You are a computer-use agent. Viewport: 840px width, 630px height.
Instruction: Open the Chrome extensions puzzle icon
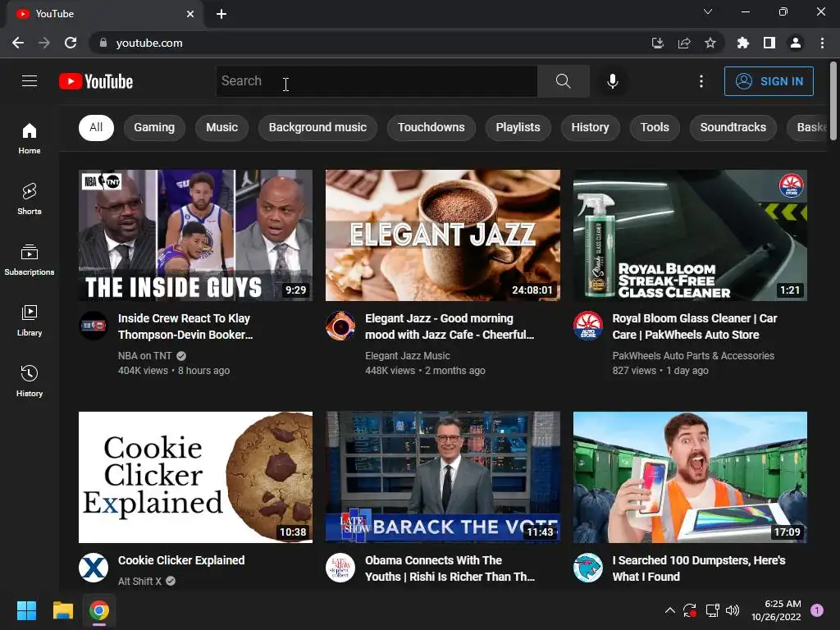pos(742,43)
